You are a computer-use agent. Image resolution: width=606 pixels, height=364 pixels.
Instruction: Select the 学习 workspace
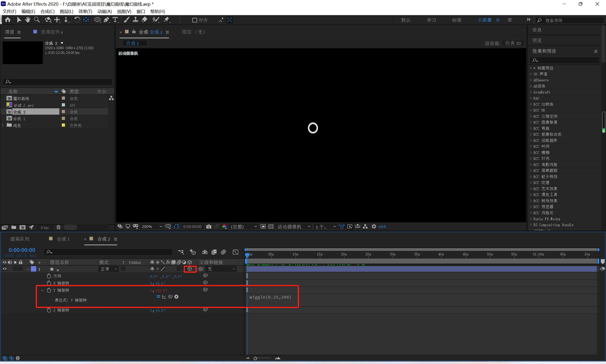click(x=431, y=20)
